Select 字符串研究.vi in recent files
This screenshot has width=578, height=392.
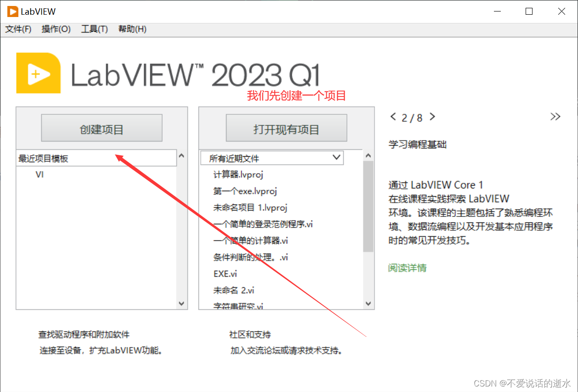238,306
